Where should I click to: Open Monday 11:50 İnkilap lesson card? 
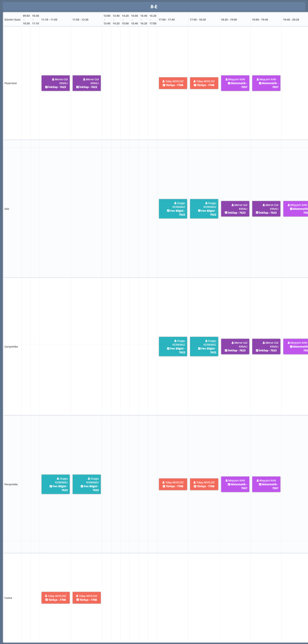(86, 83)
